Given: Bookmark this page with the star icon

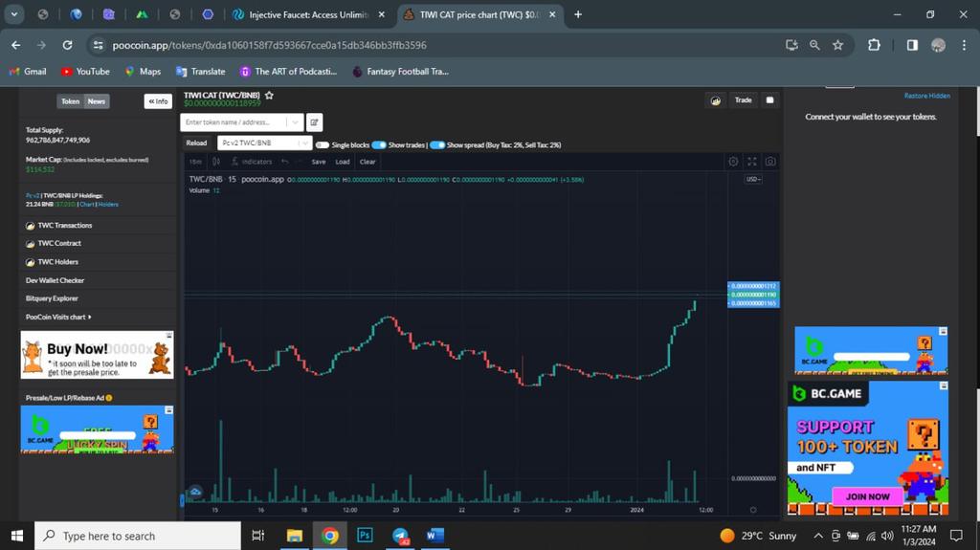Looking at the screenshot, I should (x=838, y=45).
